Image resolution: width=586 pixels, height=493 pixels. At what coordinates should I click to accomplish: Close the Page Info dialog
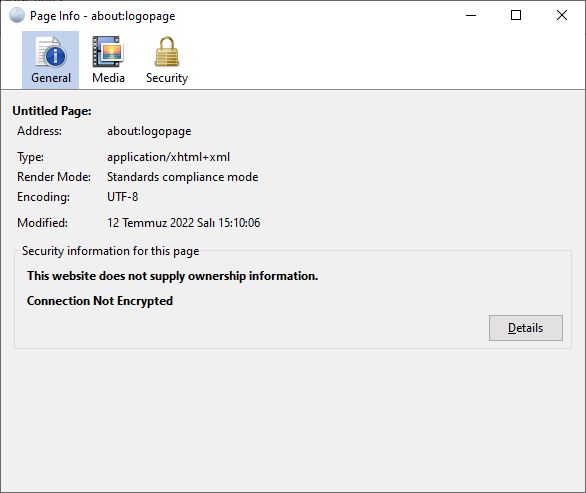(562, 15)
